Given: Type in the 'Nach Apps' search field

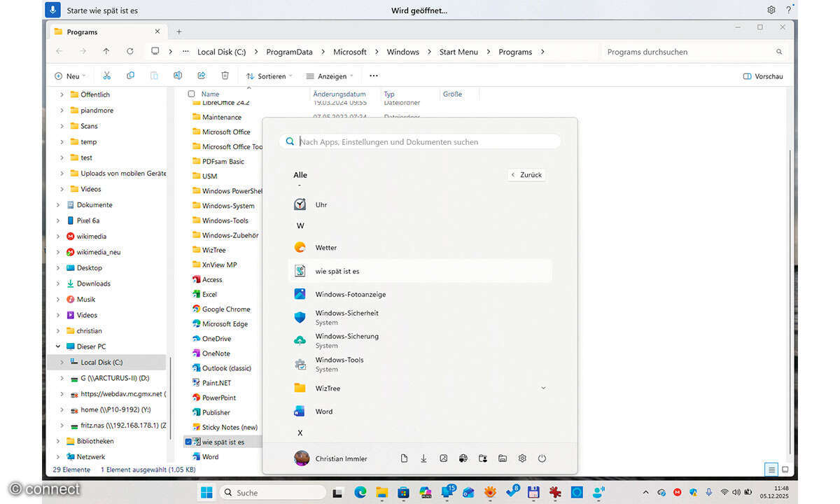Looking at the screenshot, I should pos(420,141).
